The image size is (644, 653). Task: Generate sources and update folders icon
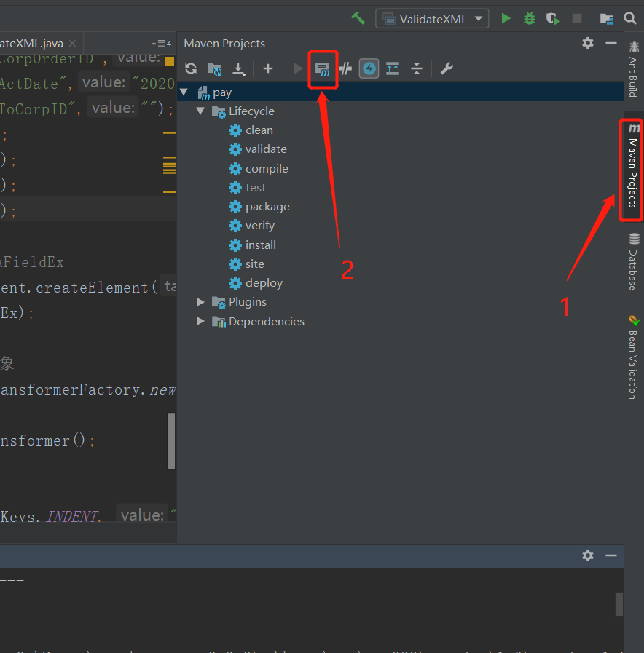pos(215,68)
